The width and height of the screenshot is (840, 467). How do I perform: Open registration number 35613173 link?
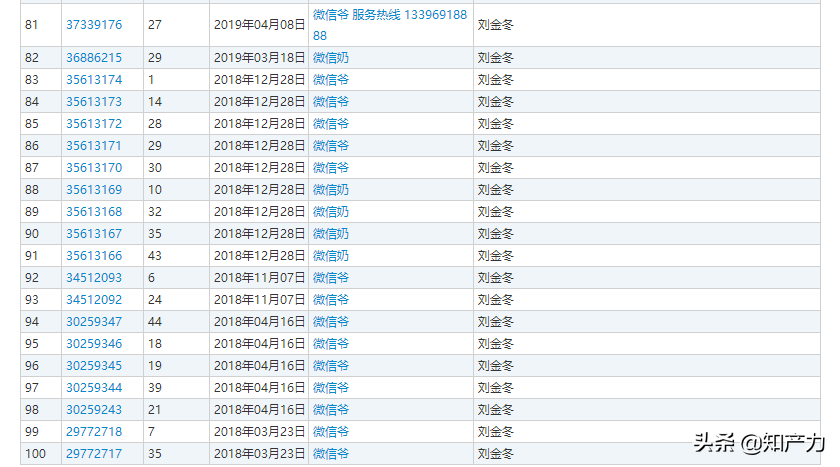pyautogui.click(x=94, y=102)
